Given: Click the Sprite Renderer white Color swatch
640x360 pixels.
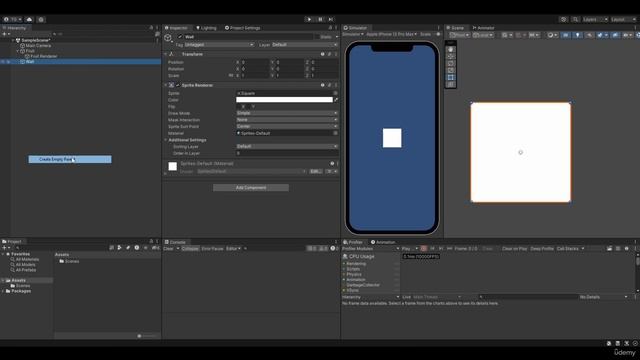Looking at the screenshot, I should click(284, 100).
